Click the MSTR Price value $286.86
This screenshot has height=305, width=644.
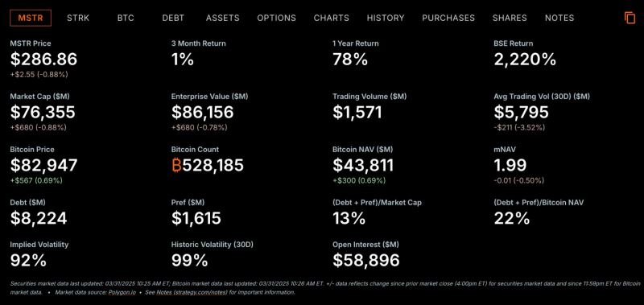point(43,60)
